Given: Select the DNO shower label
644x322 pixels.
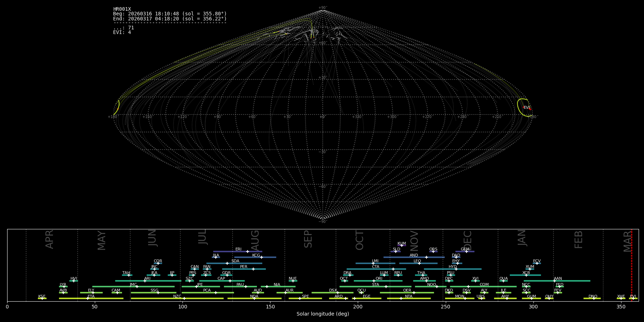Looking at the screenshot, I should tap(593, 296).
